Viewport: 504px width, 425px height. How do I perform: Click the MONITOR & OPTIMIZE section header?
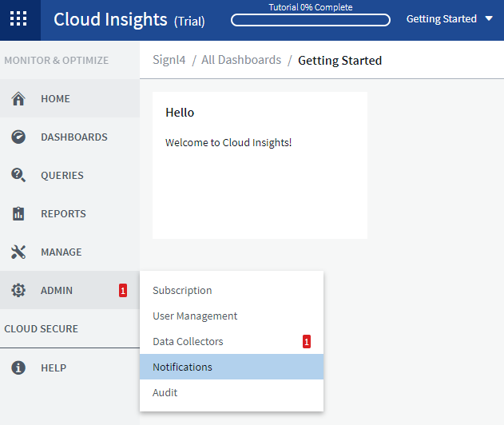pos(56,60)
